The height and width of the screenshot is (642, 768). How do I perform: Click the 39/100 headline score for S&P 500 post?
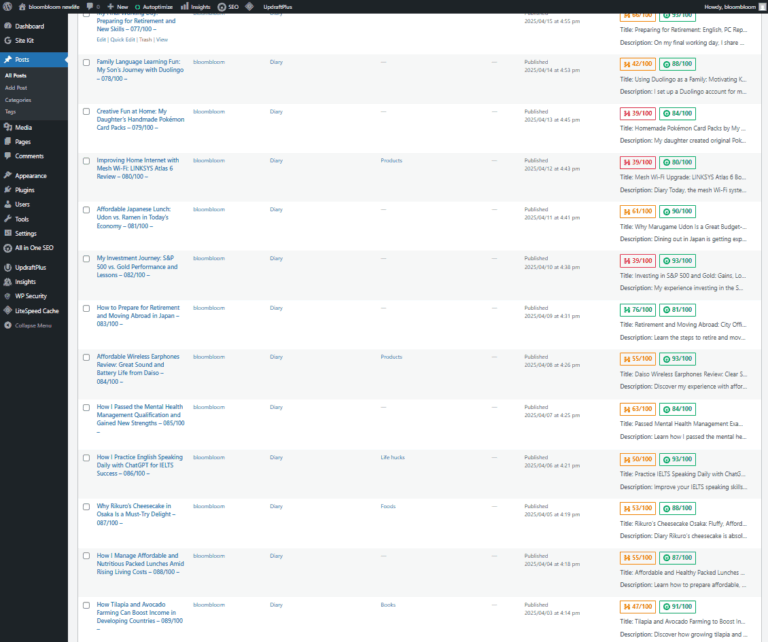tap(636, 260)
